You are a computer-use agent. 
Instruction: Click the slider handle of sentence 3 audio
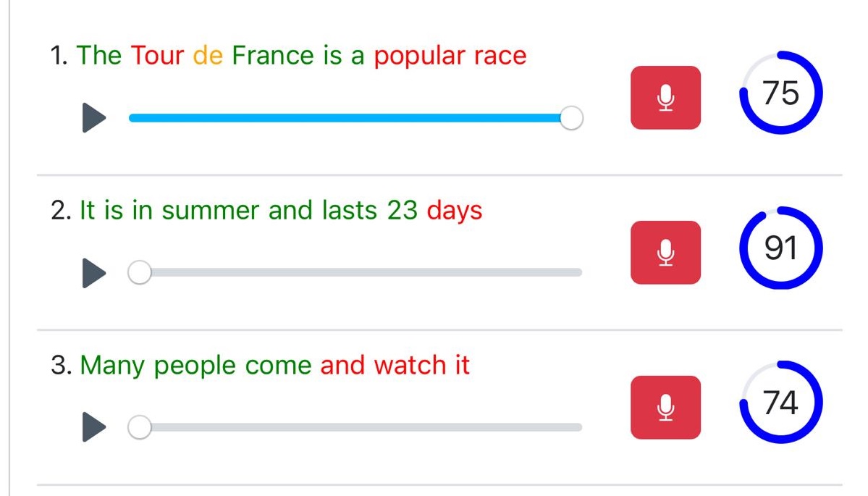140,427
